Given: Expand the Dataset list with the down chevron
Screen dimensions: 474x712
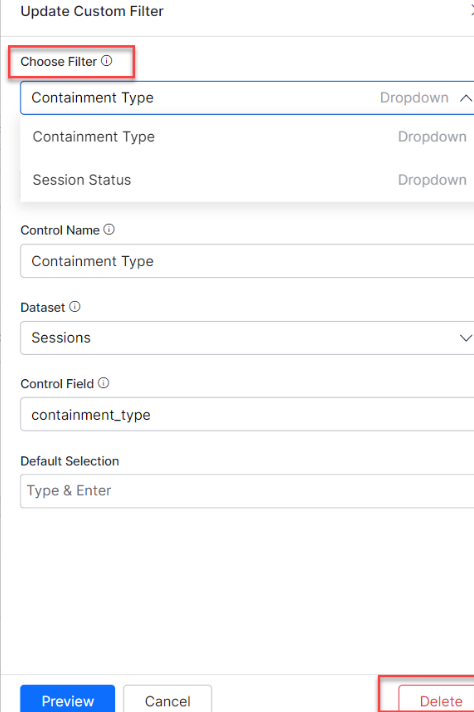Looking at the screenshot, I should coord(466,338).
